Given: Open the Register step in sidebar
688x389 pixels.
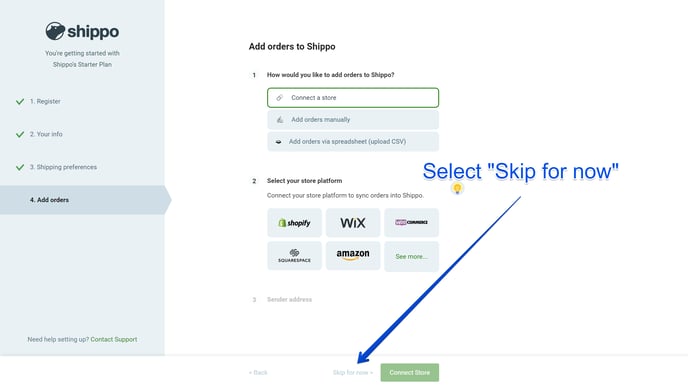Looking at the screenshot, I should (x=45, y=101).
